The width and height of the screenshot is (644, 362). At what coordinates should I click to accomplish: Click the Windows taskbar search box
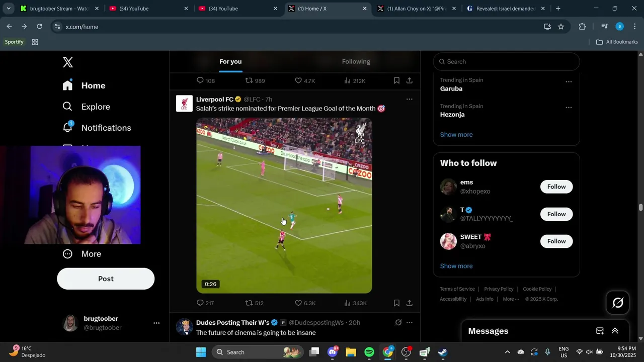point(258,352)
